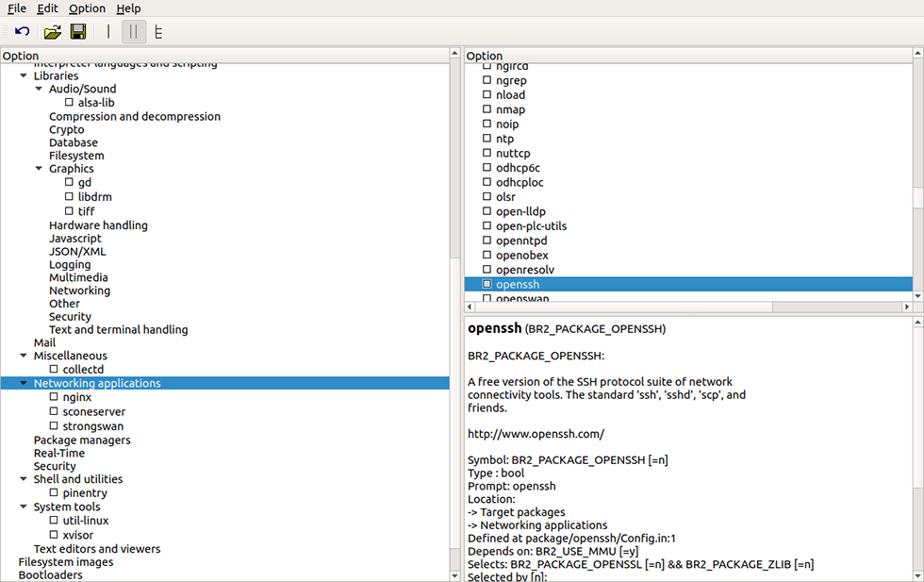924x582 pixels.
Task: Check the tiff package box
Action: pos(69,211)
